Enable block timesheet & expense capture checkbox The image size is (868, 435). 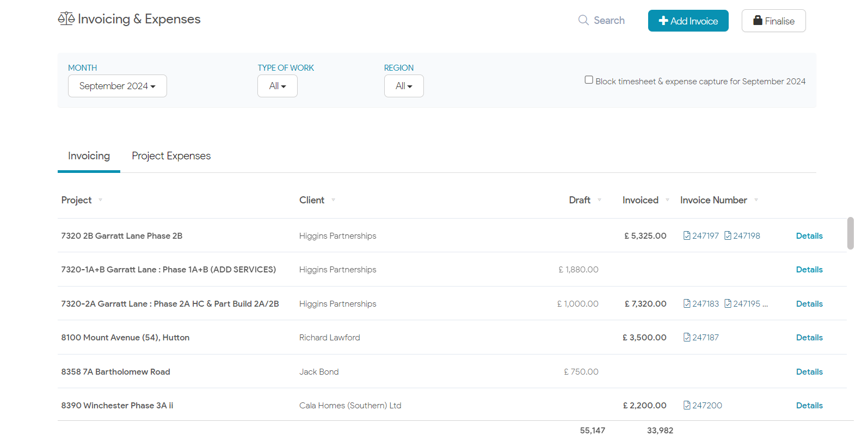click(x=589, y=80)
